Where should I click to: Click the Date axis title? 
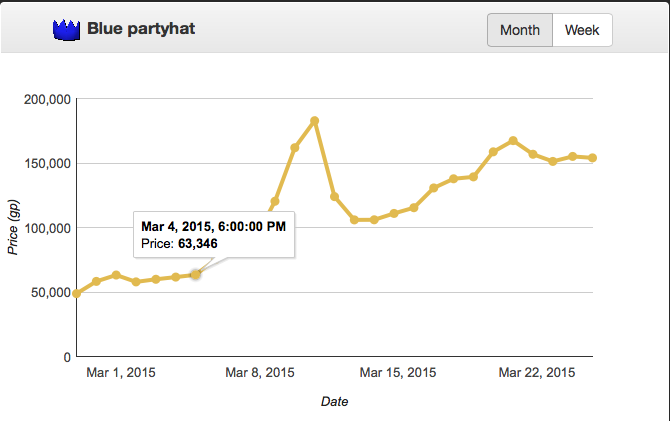[x=334, y=402]
